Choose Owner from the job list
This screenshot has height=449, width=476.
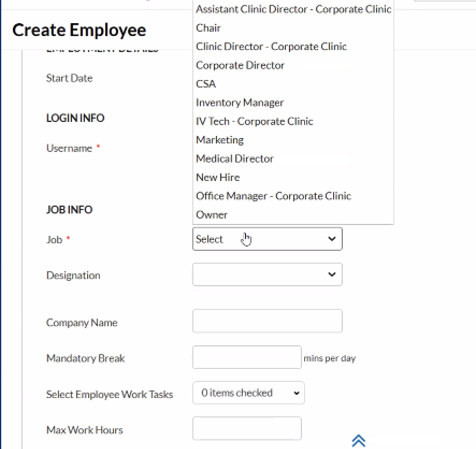pyautogui.click(x=293, y=215)
